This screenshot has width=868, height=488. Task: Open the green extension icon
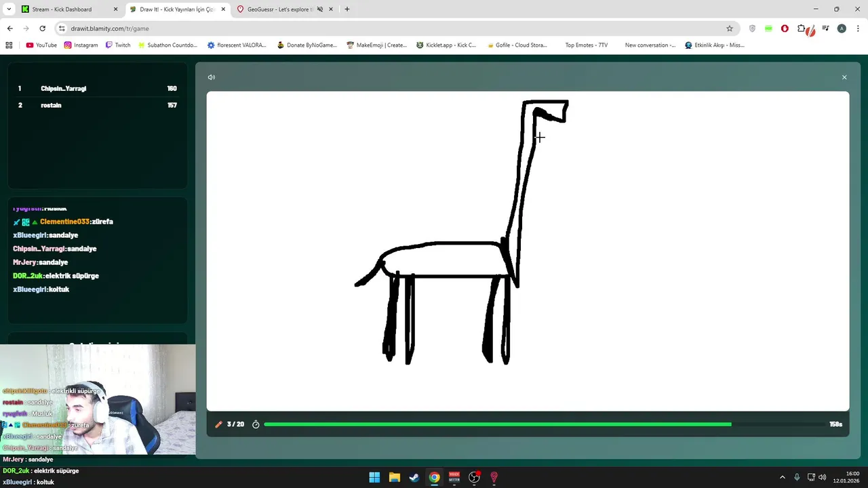[768, 28]
